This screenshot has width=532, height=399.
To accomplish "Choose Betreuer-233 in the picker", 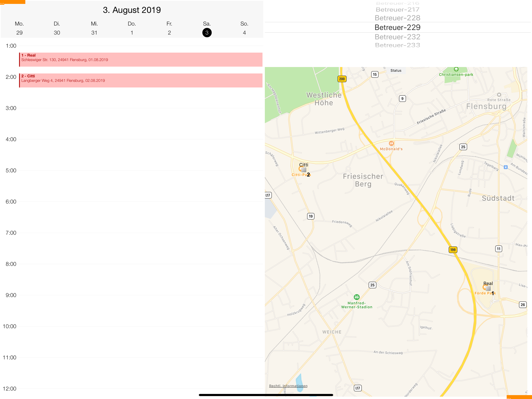I will [x=398, y=45].
